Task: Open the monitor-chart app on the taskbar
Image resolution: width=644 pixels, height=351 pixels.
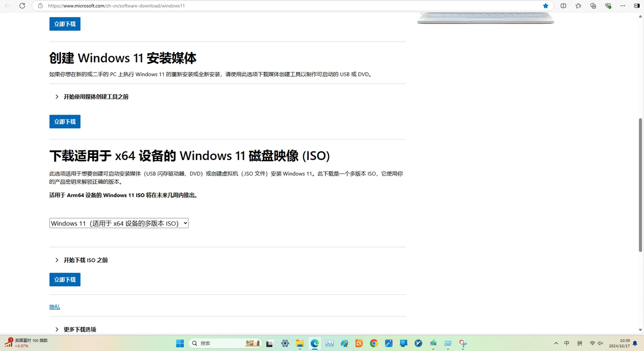Action: 330,343
